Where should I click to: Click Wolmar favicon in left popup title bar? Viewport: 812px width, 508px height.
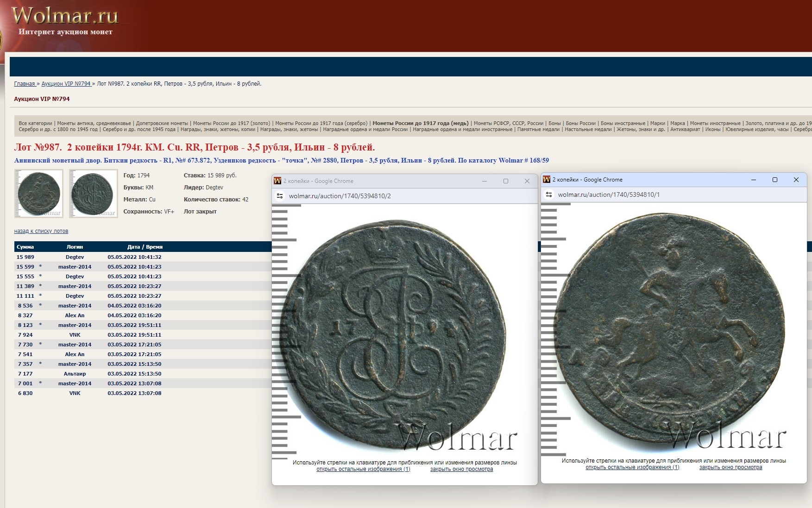click(277, 181)
